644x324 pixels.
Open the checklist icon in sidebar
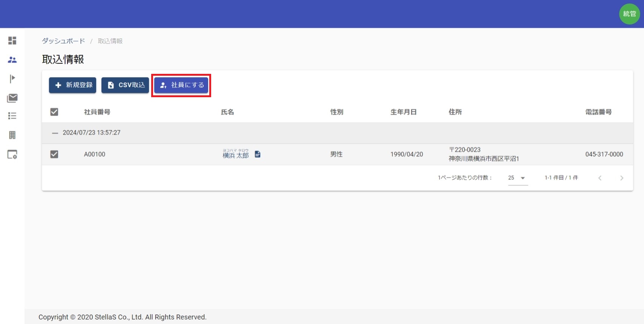coord(12,116)
